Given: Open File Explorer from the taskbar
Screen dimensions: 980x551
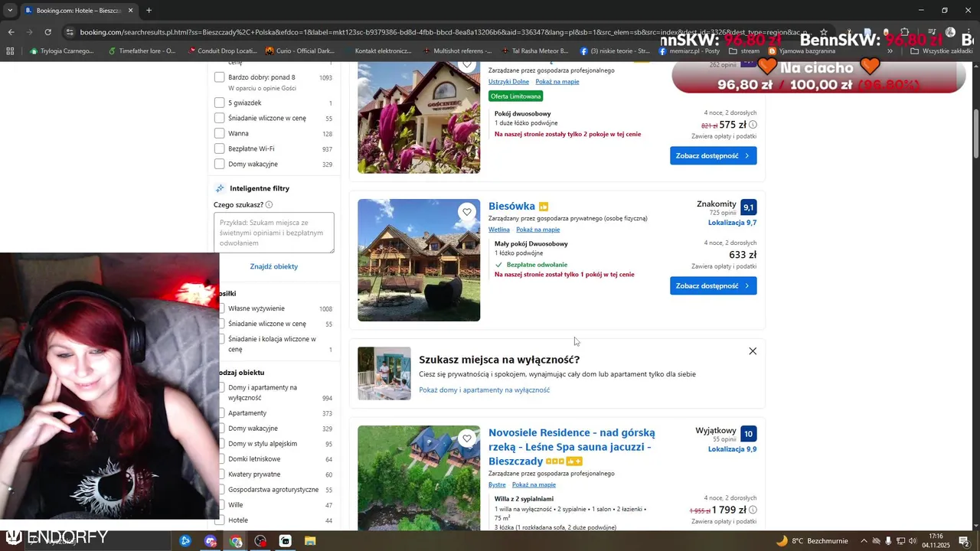Looking at the screenshot, I should tap(310, 541).
